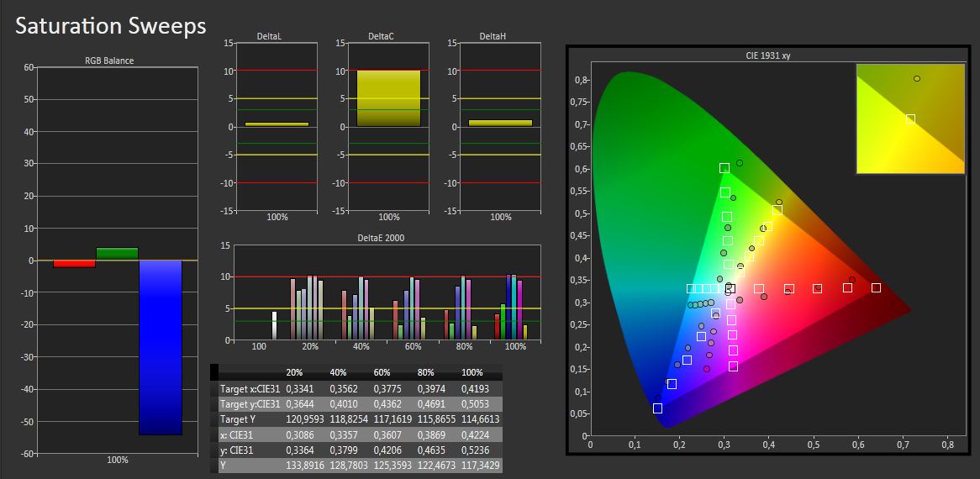Image resolution: width=980 pixels, height=479 pixels.
Task: Click measured x value 0,3086
Action: pos(298,434)
